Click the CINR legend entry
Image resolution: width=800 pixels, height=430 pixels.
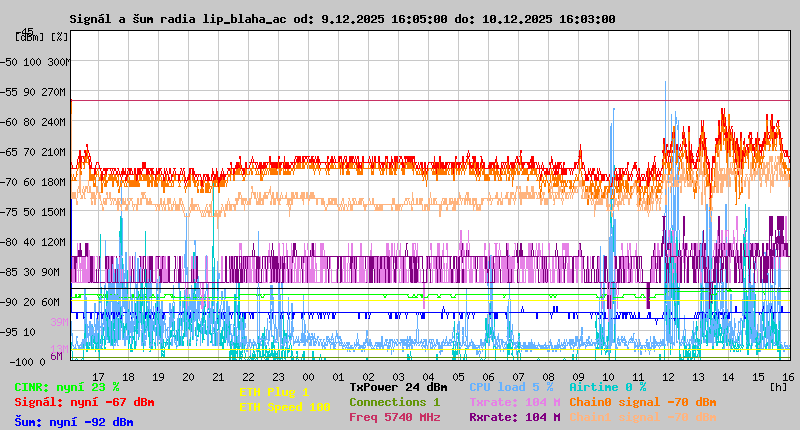(67, 386)
